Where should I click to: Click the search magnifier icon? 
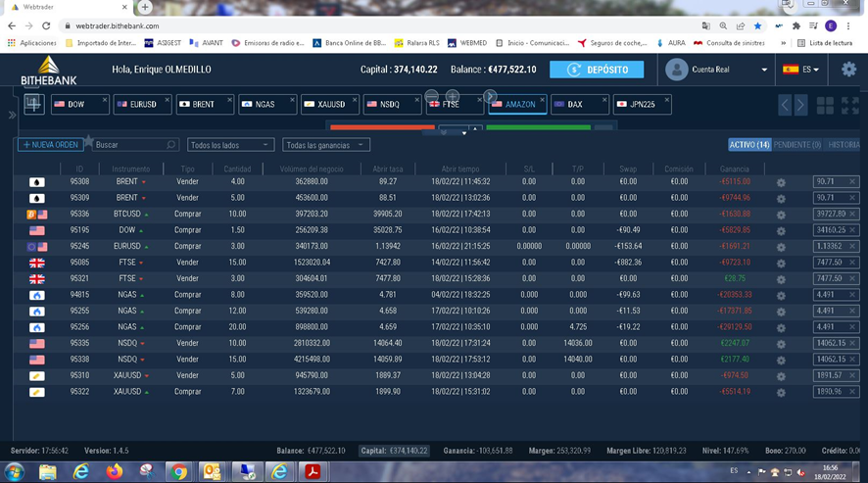pos(171,145)
